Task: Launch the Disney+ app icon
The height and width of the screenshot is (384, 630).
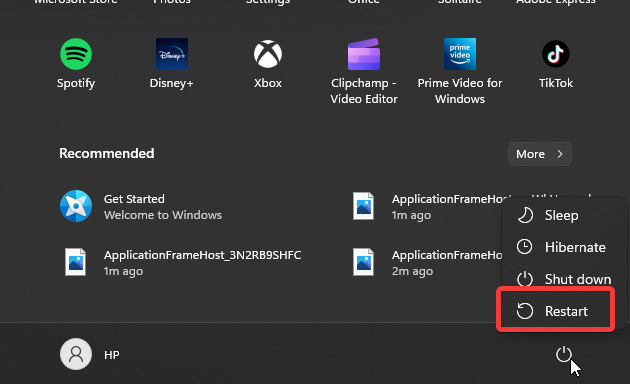Action: tap(172, 54)
